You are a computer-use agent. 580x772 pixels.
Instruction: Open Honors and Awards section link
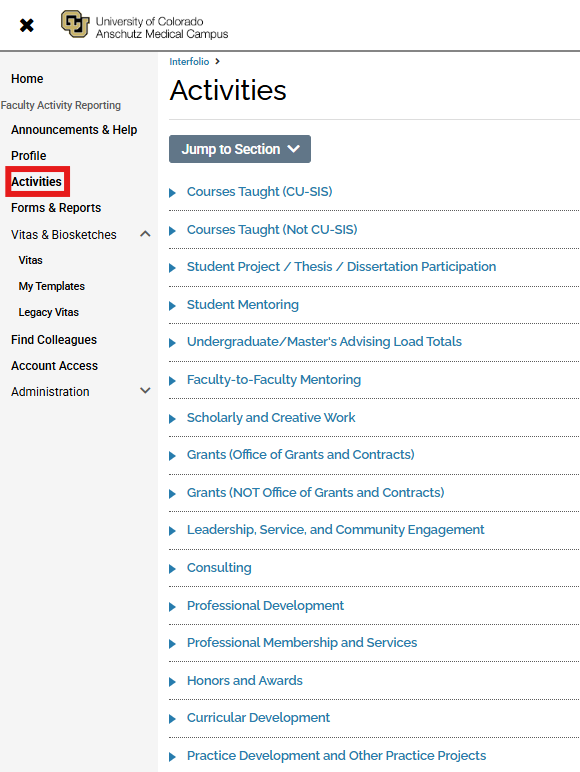click(245, 680)
